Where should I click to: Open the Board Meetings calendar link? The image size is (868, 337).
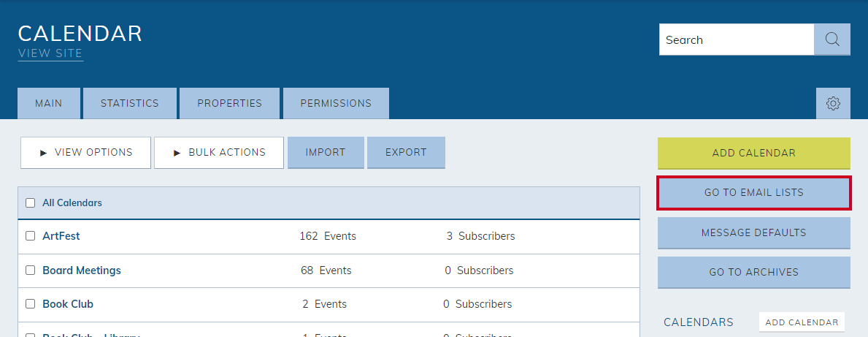coord(81,270)
